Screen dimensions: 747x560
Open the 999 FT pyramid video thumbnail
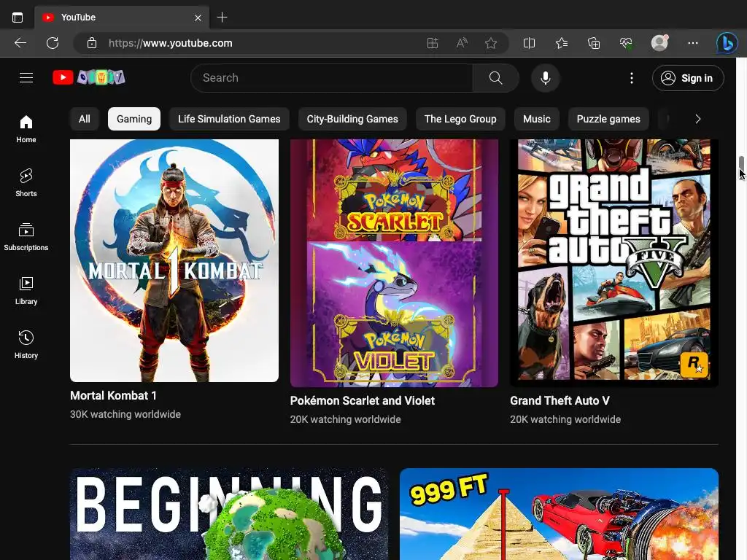560,514
